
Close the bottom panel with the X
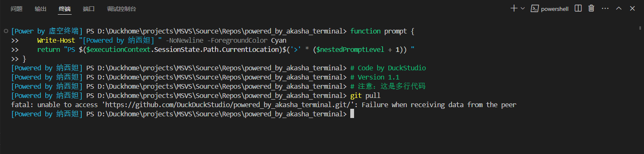pos(632,8)
